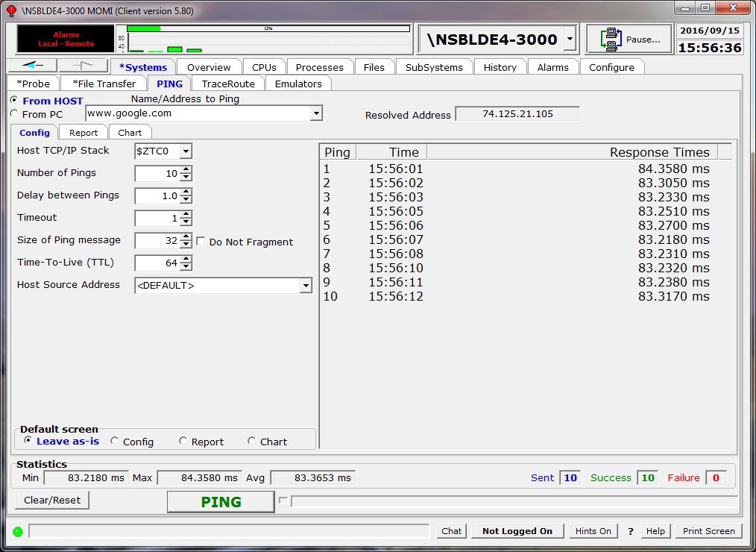Switch to the TraceRoute tab
Viewport: 756px width, 552px height.
click(228, 84)
